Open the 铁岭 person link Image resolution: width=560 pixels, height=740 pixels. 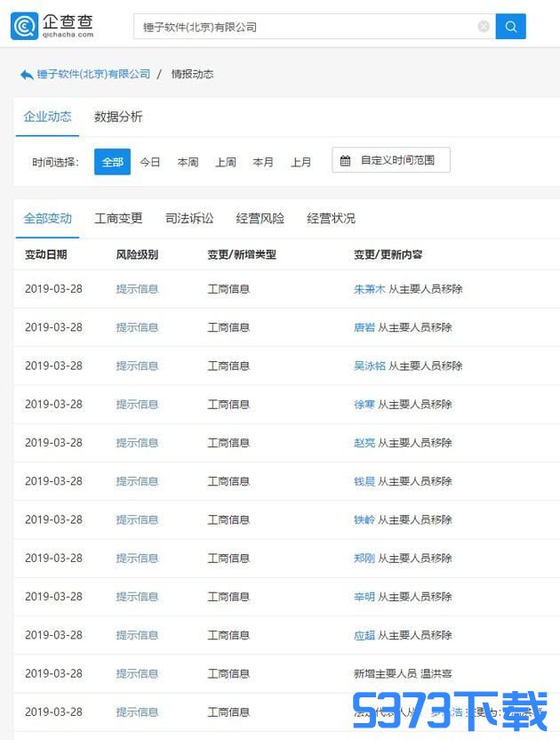pos(364,519)
